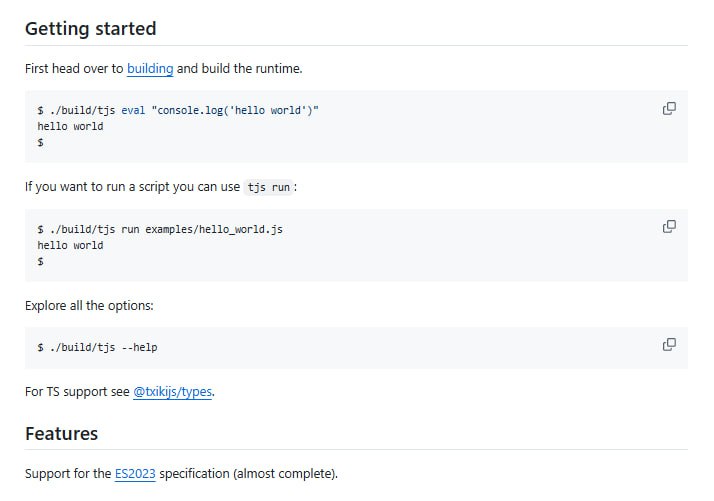Click the Explore all the options text
This screenshot has width=714, height=501.
coord(89,305)
